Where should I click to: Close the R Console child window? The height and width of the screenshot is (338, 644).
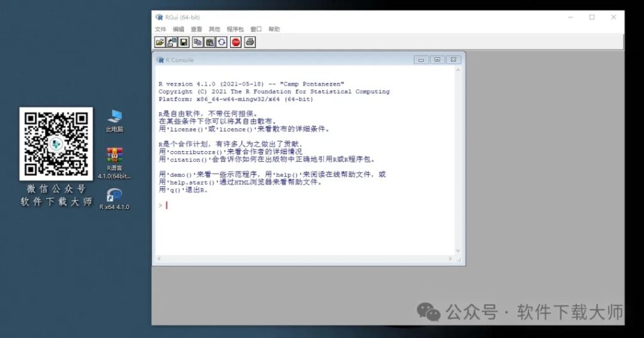click(453, 60)
